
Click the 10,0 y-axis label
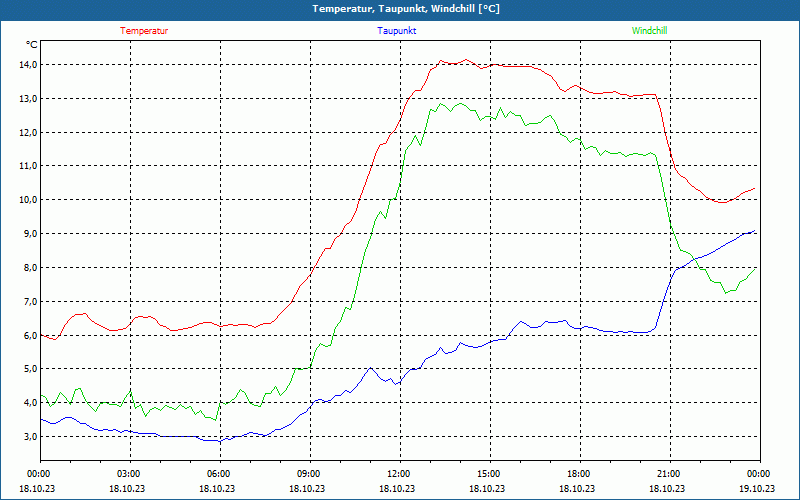point(29,199)
